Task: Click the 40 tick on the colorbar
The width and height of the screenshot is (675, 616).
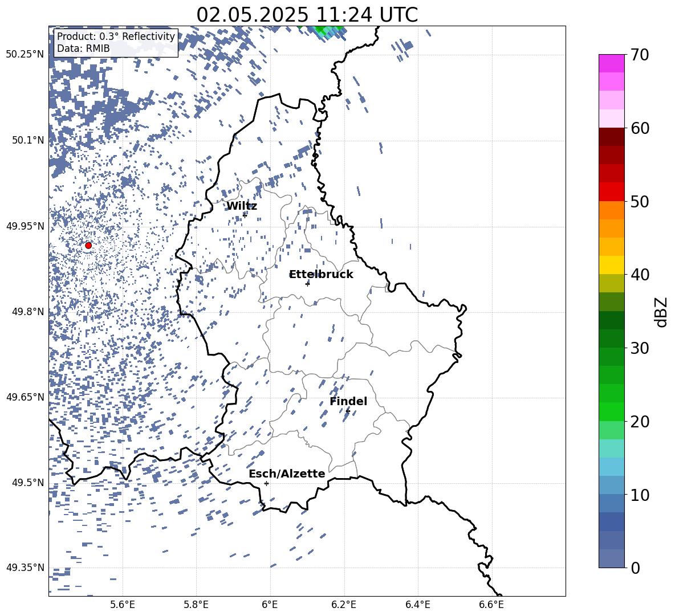Action: coord(640,275)
